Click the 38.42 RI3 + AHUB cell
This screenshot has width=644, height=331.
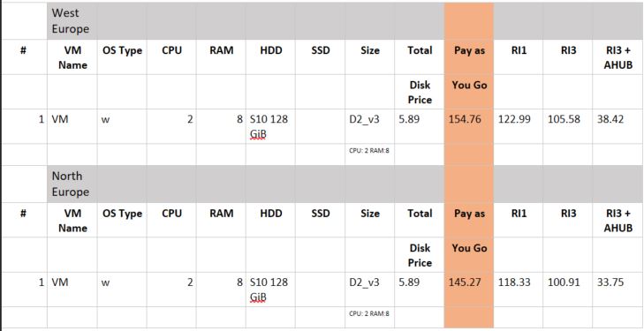610,119
